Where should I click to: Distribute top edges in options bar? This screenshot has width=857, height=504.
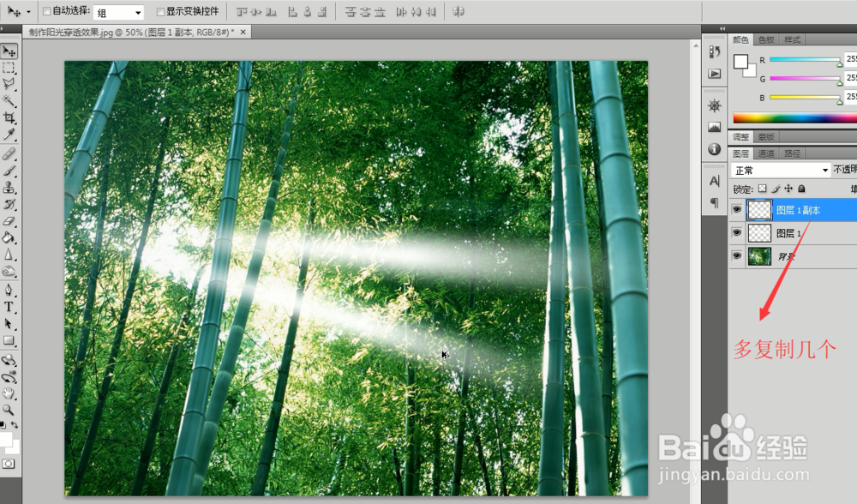point(351,11)
